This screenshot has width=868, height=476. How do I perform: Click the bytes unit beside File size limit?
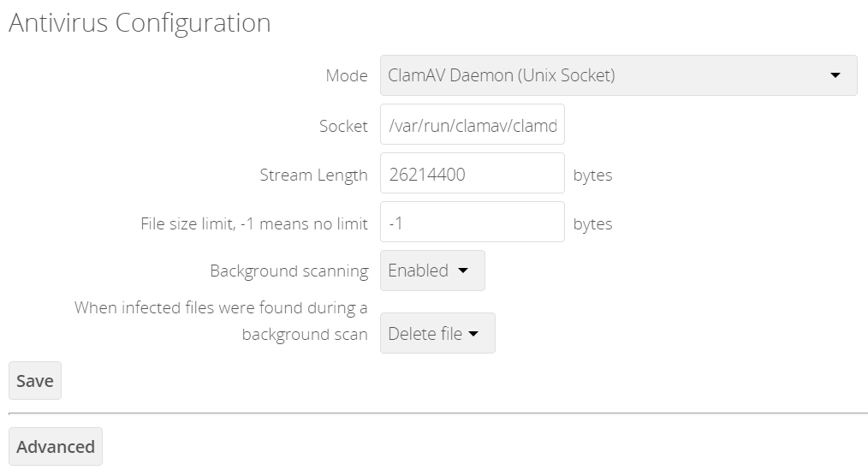592,223
